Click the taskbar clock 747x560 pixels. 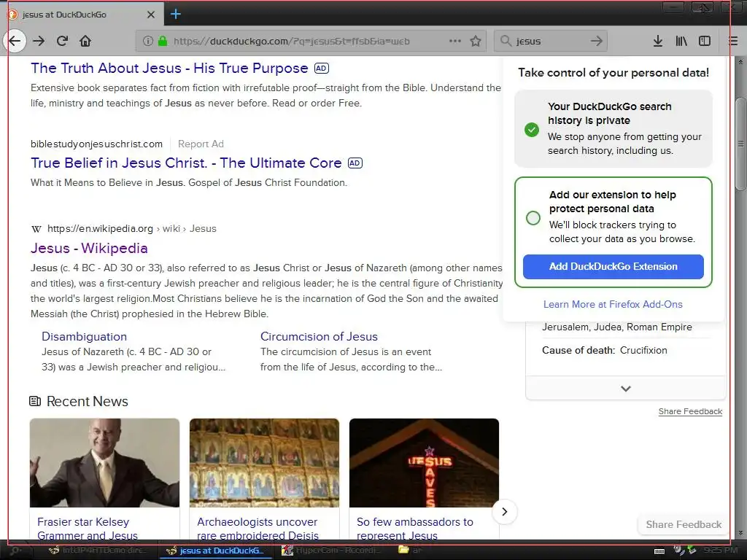pos(720,551)
